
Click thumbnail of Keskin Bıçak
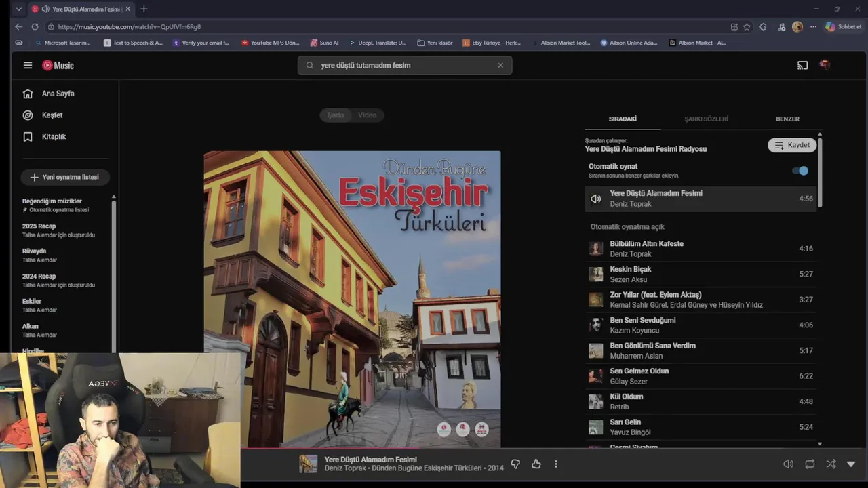(x=595, y=274)
